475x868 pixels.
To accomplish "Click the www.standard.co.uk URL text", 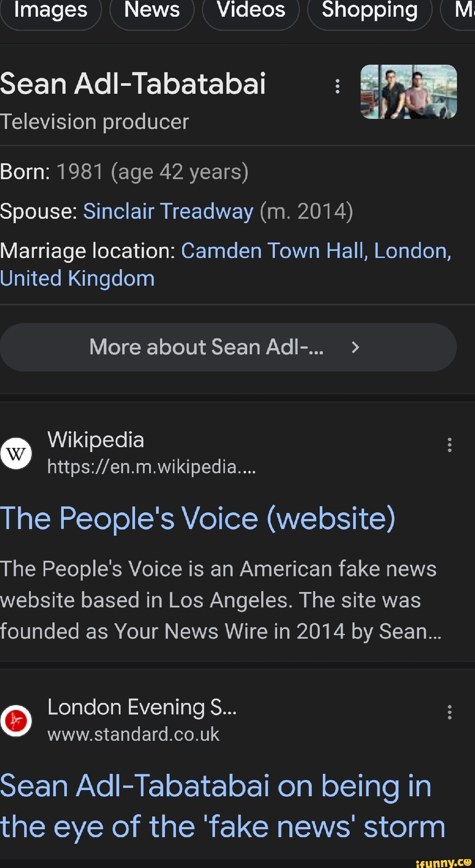I will click(133, 734).
